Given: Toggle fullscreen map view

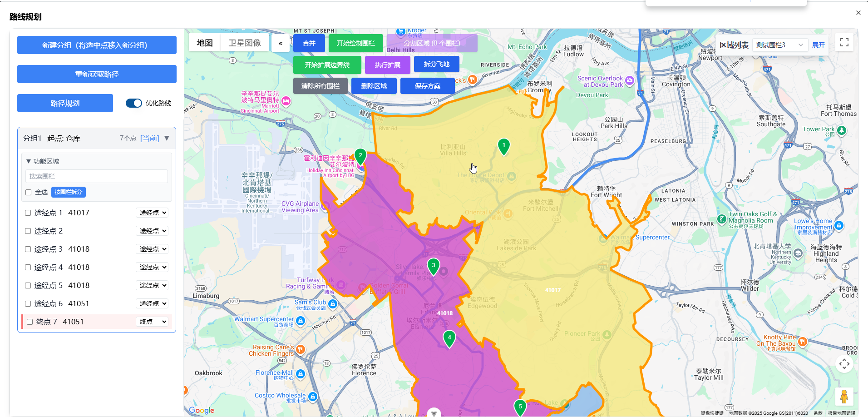Looking at the screenshot, I should (844, 43).
